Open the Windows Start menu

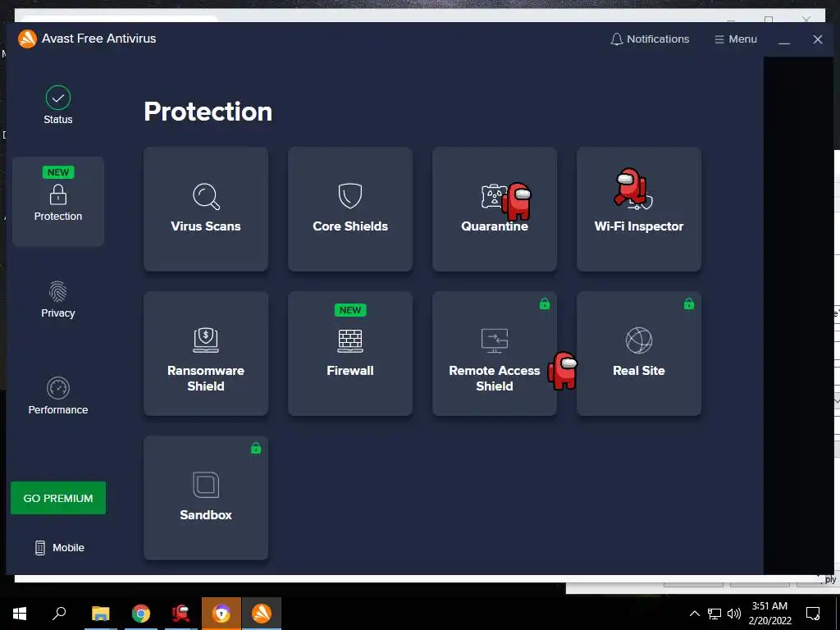point(20,614)
